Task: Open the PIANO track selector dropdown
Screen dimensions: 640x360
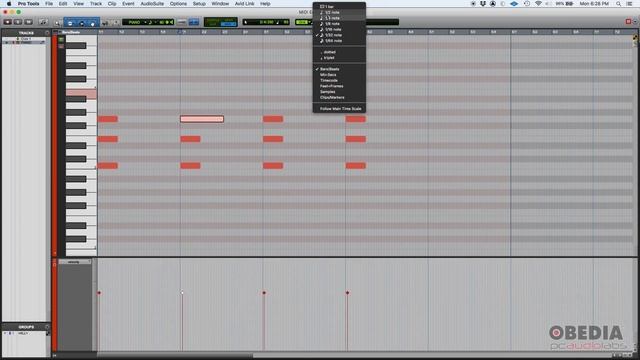Action: coord(136,22)
